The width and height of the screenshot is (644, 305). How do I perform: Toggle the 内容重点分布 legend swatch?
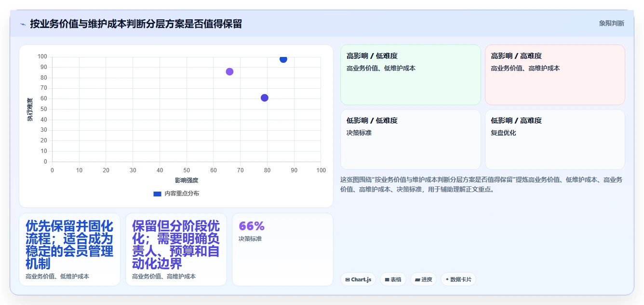click(157, 194)
